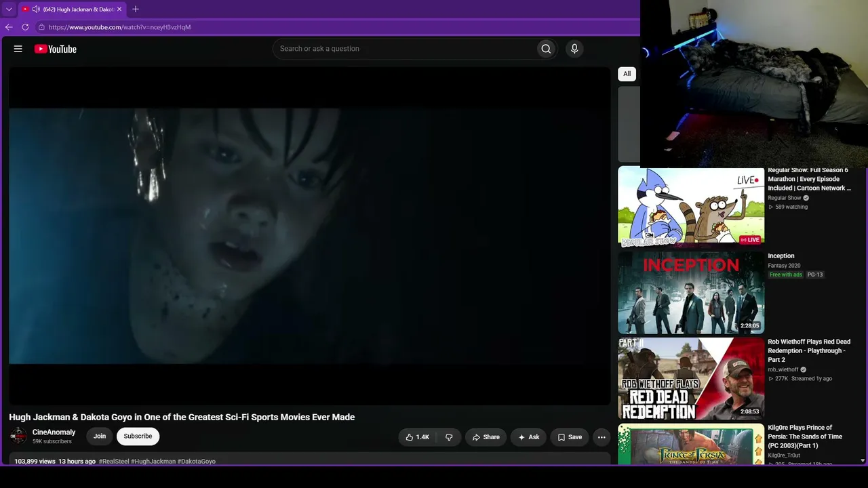Start voice search with the microphone
The height and width of the screenshot is (488, 868).
[574, 49]
